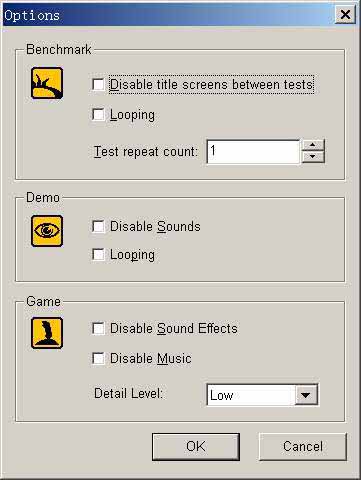Open the Detail Level dropdown arrow
This screenshot has width=361, height=480.
tap(306, 395)
